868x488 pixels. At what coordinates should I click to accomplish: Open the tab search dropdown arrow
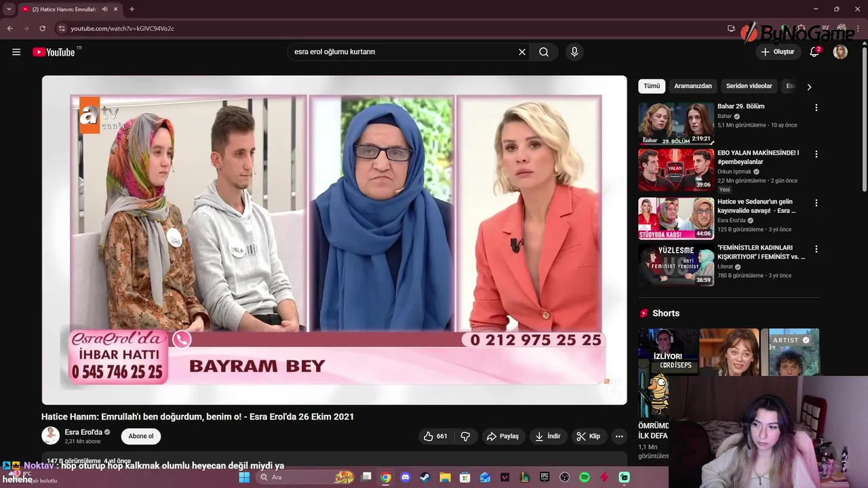click(x=9, y=9)
